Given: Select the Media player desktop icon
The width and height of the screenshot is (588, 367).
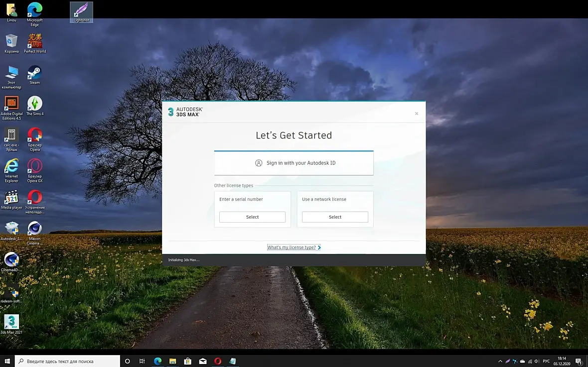Looking at the screenshot, I should point(11,199).
